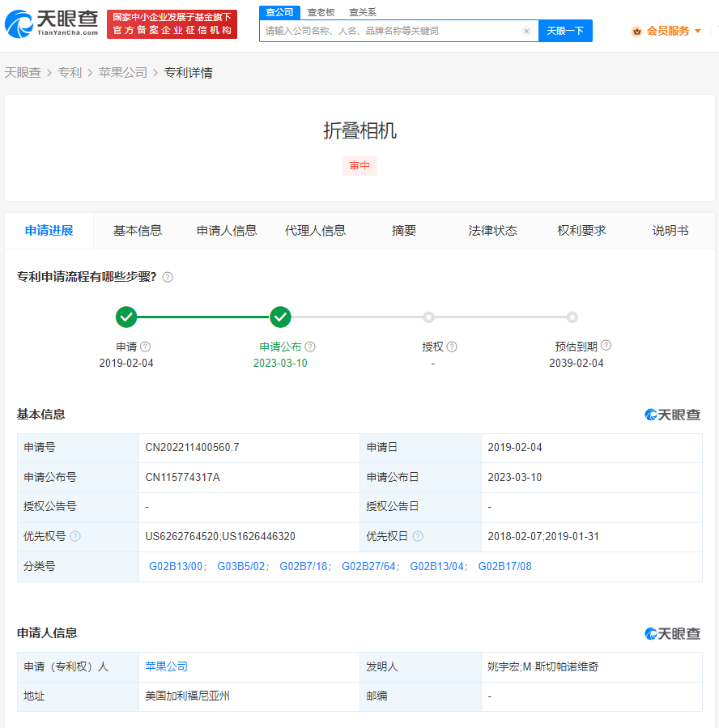Click the breadcrumb text 专利详情
Screen dimensions: 719x728
coord(188,73)
